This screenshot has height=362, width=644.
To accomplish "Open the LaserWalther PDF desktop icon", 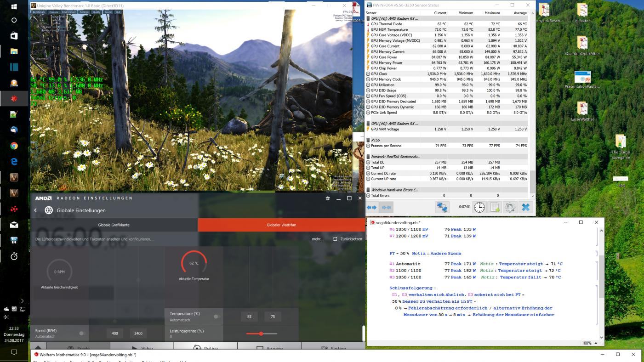I will click(x=582, y=112).
